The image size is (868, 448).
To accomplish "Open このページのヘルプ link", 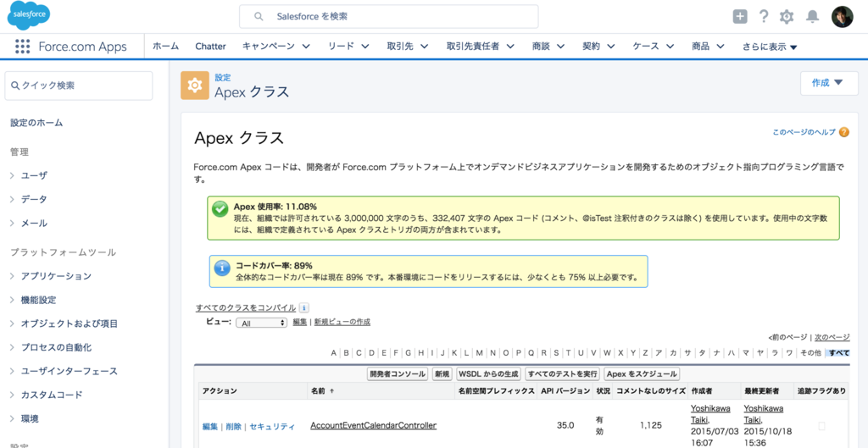I will 804,132.
